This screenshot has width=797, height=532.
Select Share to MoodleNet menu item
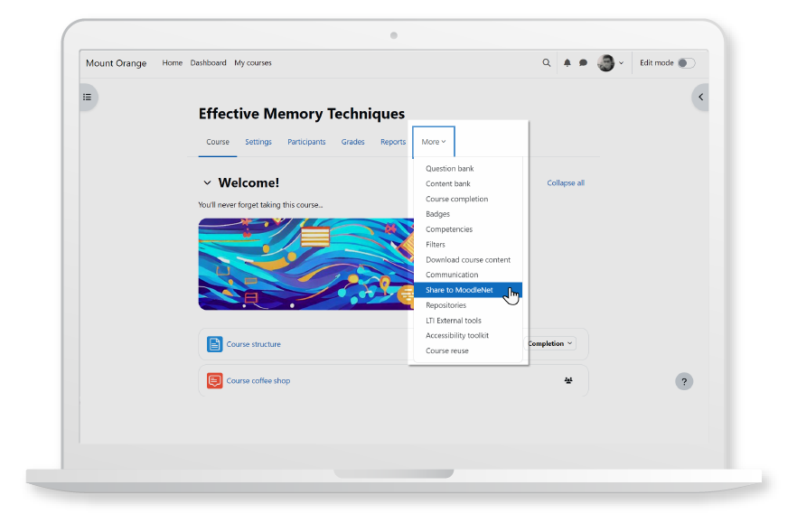tap(459, 290)
